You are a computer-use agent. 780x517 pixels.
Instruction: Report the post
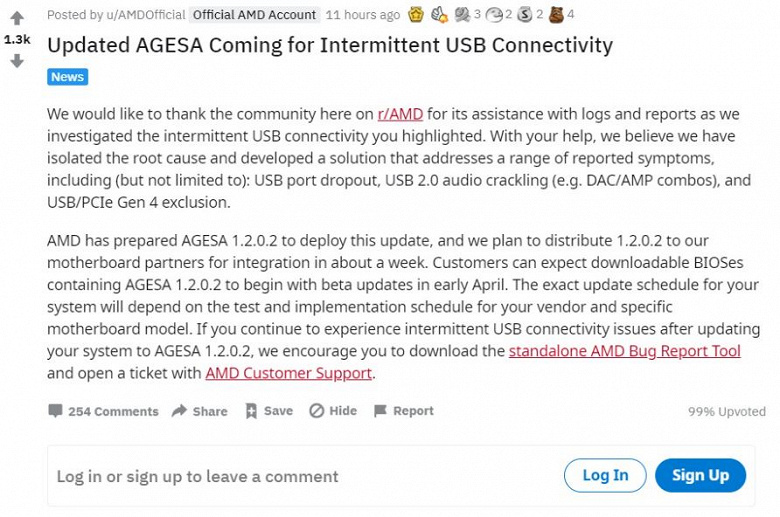(403, 411)
